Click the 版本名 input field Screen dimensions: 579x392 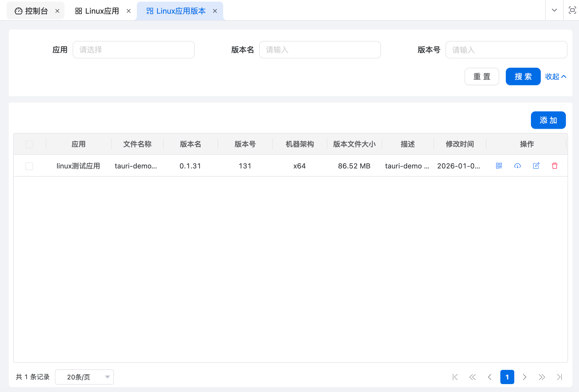tap(320, 50)
